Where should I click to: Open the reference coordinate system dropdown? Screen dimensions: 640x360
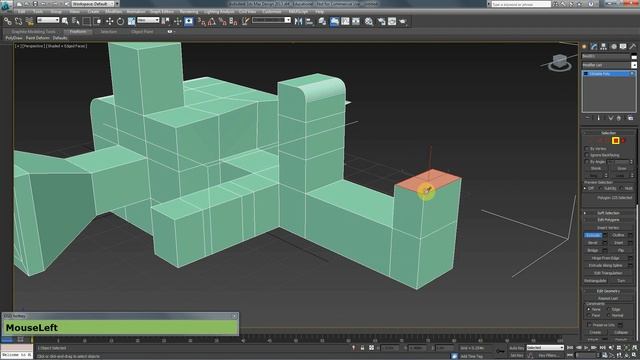(148, 20)
